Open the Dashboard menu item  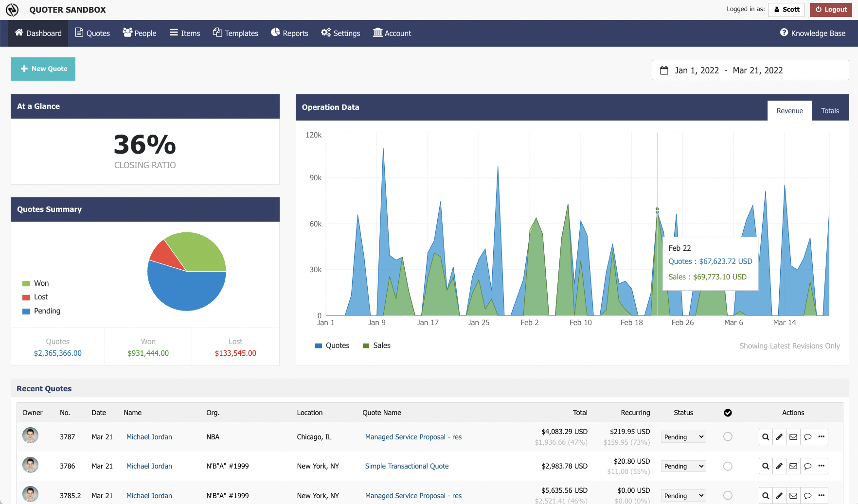38,33
